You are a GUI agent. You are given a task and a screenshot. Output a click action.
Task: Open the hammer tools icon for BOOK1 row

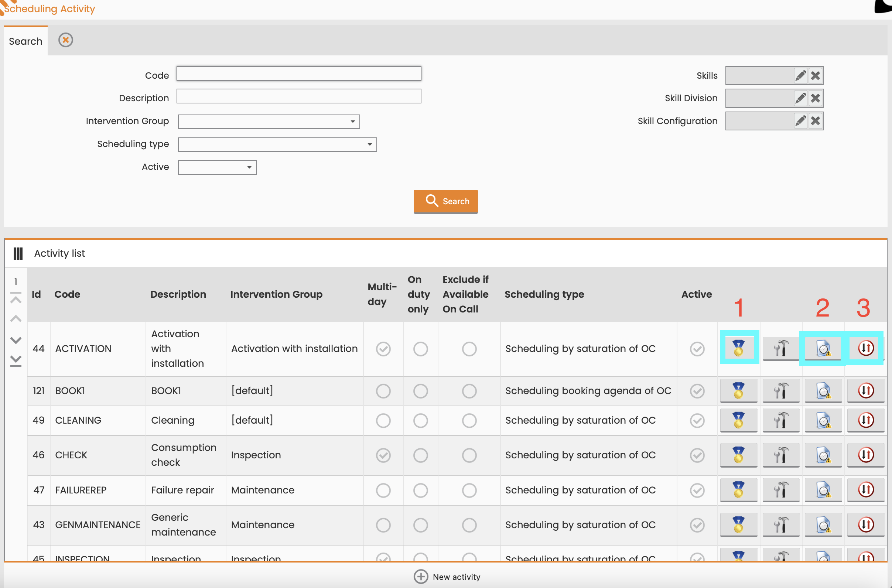(781, 391)
